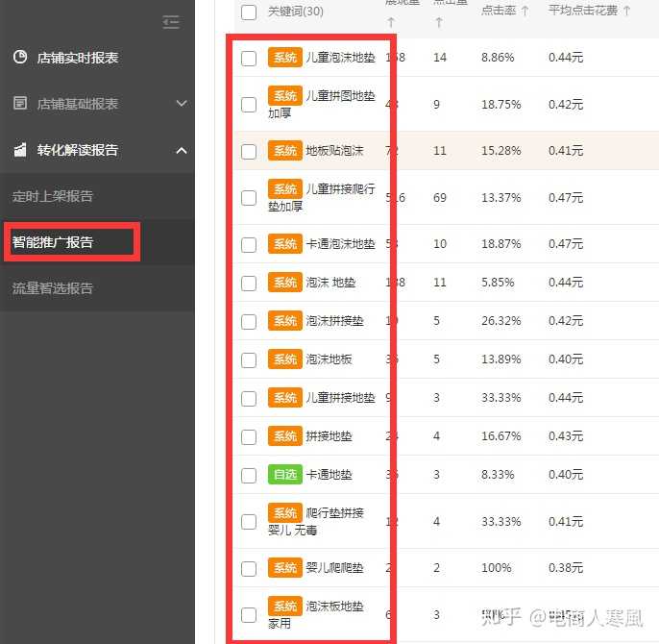Click keyword text 卡通泡沫地垫
Screen dimensions: 659x644
tap(340, 244)
